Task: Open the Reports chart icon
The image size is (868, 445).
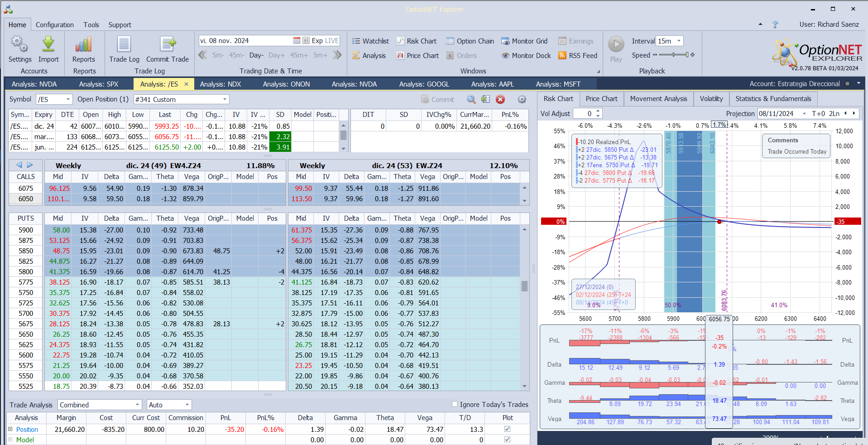Action: point(84,45)
